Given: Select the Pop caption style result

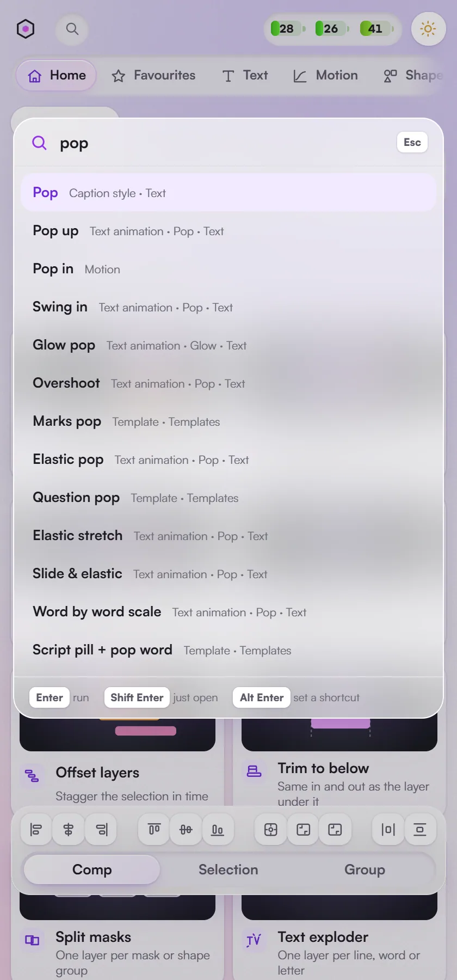Looking at the screenshot, I should pyautogui.click(x=228, y=193).
